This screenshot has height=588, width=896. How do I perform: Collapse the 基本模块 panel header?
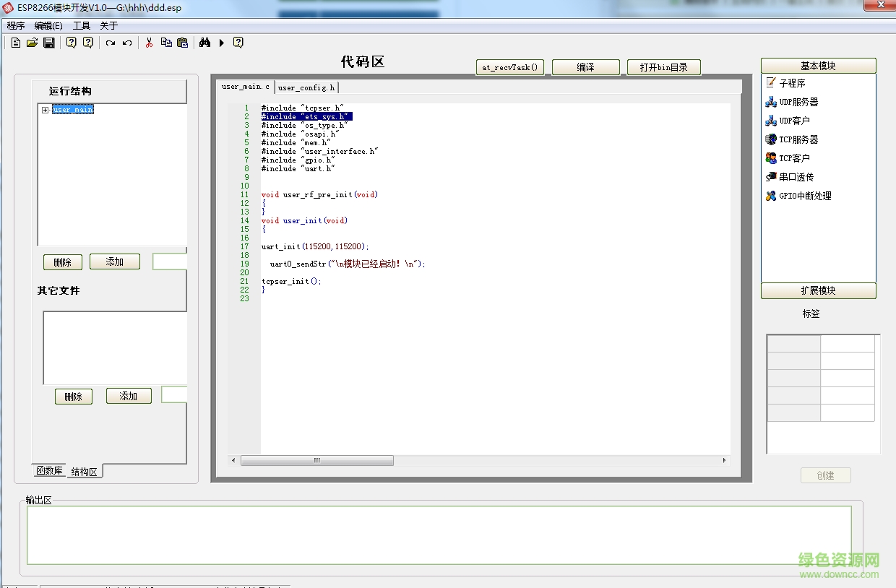818,65
